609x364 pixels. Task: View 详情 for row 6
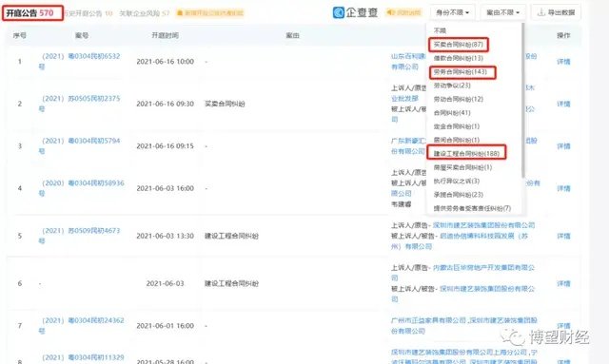(x=563, y=283)
